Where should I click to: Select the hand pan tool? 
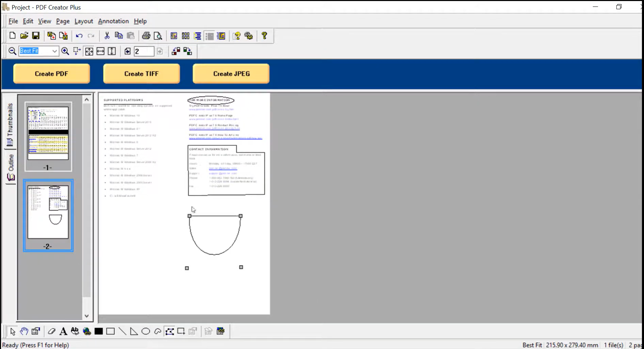tap(24, 331)
